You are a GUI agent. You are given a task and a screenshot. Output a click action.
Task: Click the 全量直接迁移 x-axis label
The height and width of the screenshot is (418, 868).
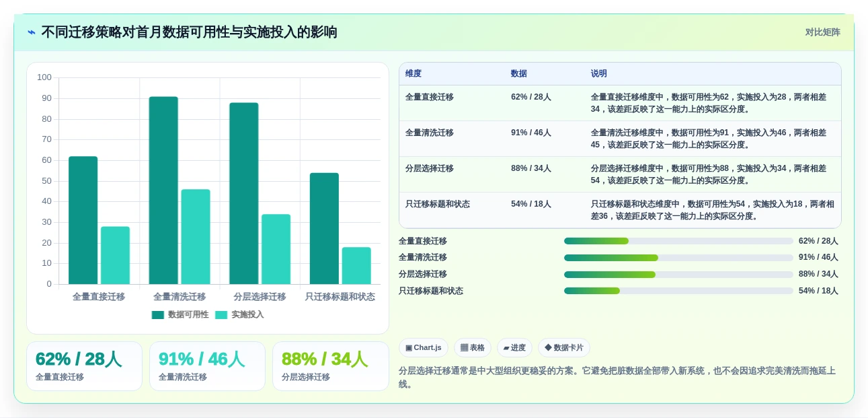point(99,297)
